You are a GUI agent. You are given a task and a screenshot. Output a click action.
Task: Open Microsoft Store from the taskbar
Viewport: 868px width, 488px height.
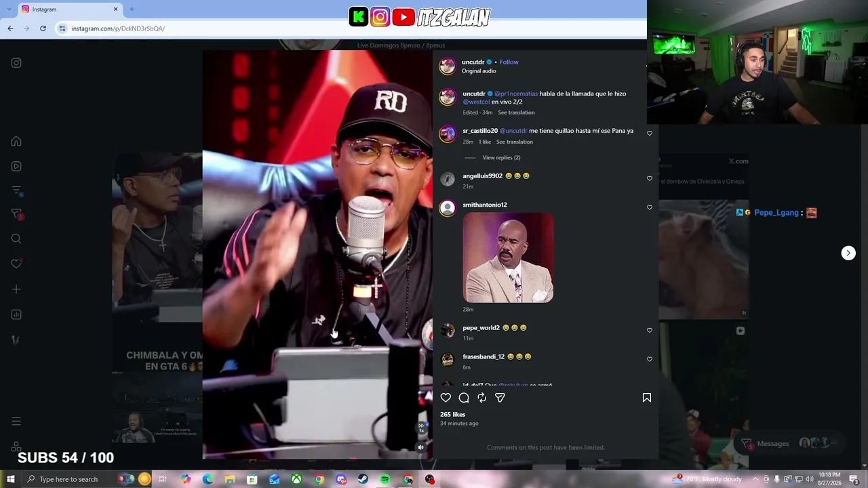(x=252, y=479)
